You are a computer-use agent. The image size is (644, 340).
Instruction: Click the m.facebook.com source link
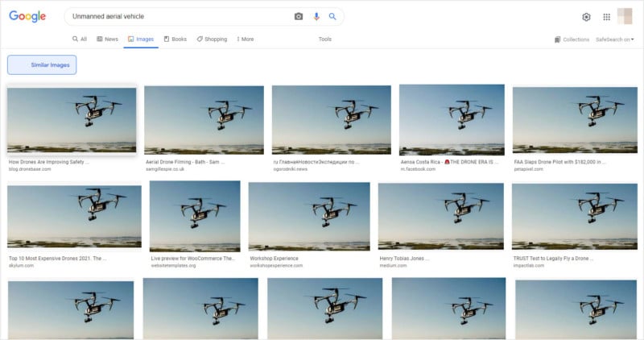coord(418,169)
